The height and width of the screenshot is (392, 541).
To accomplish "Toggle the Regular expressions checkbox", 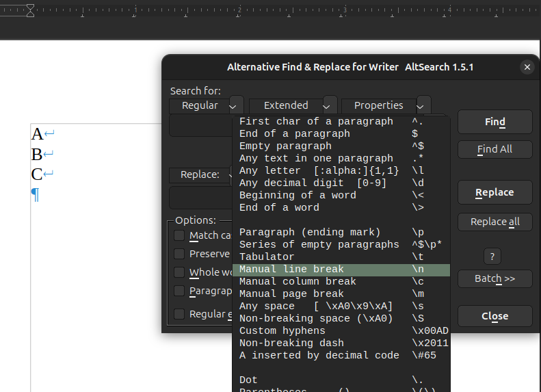I will [x=179, y=314].
